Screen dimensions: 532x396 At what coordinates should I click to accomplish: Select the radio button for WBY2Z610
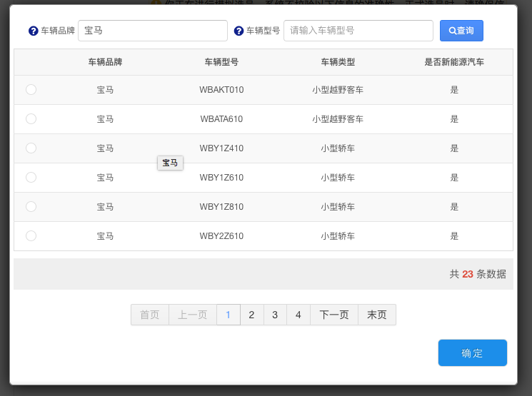tap(31, 235)
